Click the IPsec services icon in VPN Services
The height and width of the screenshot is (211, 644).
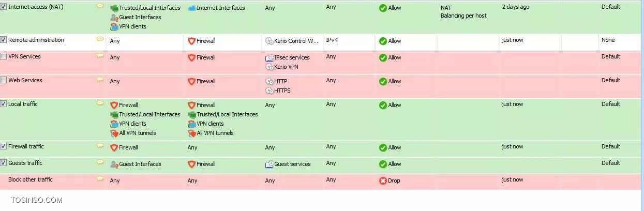pyautogui.click(x=269, y=58)
